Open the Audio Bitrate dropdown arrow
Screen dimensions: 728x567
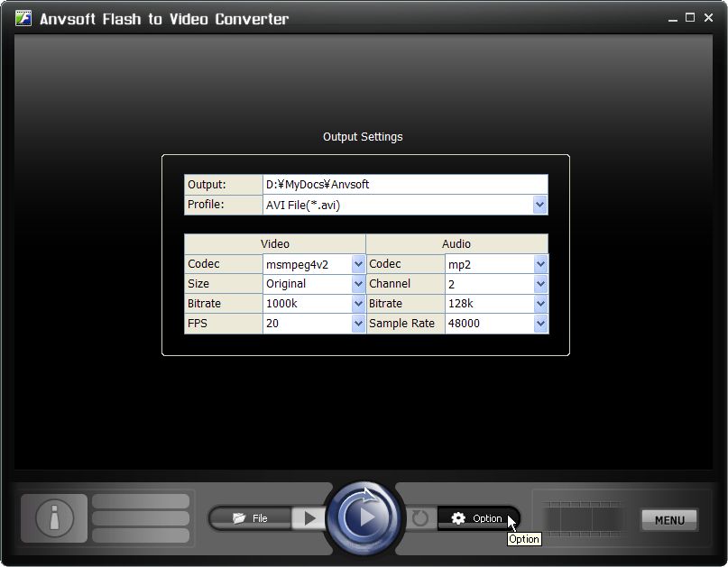(540, 304)
